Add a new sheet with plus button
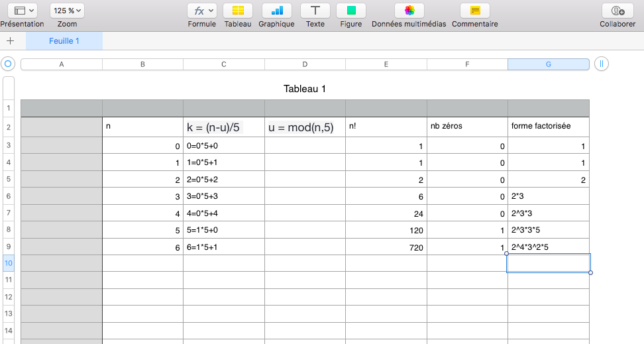The height and width of the screenshot is (344, 644). point(10,40)
